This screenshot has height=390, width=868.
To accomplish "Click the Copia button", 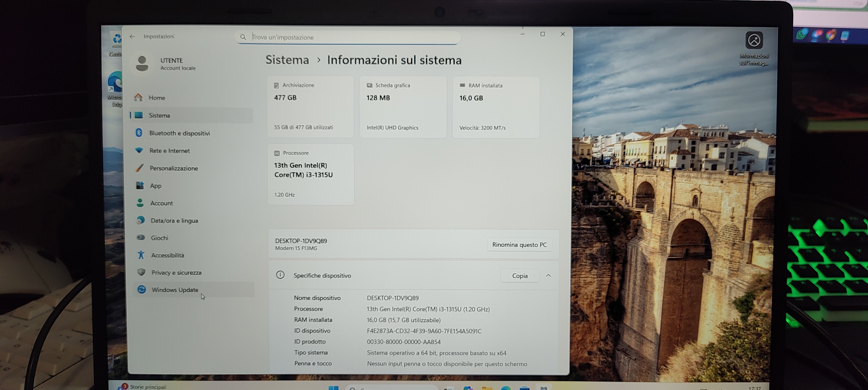I will click(x=520, y=275).
